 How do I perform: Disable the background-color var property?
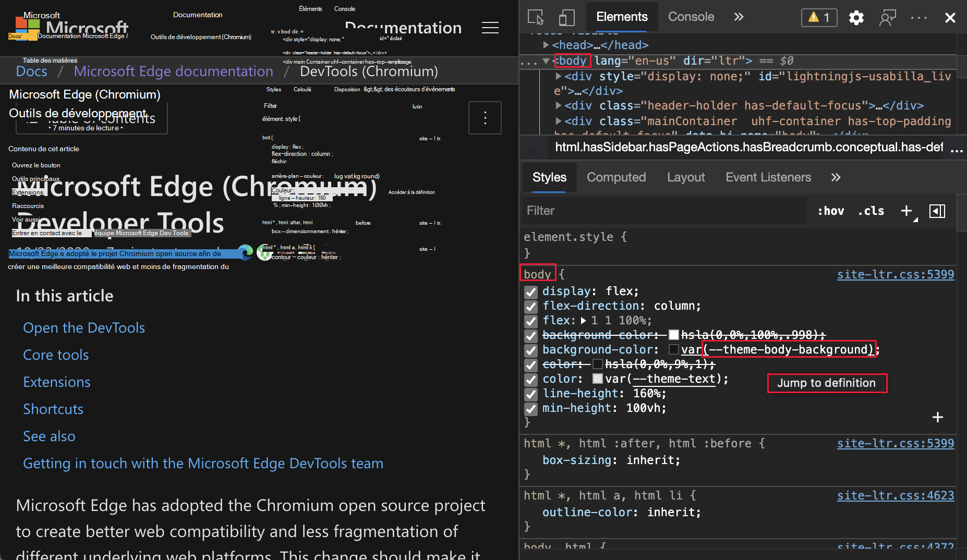point(530,350)
